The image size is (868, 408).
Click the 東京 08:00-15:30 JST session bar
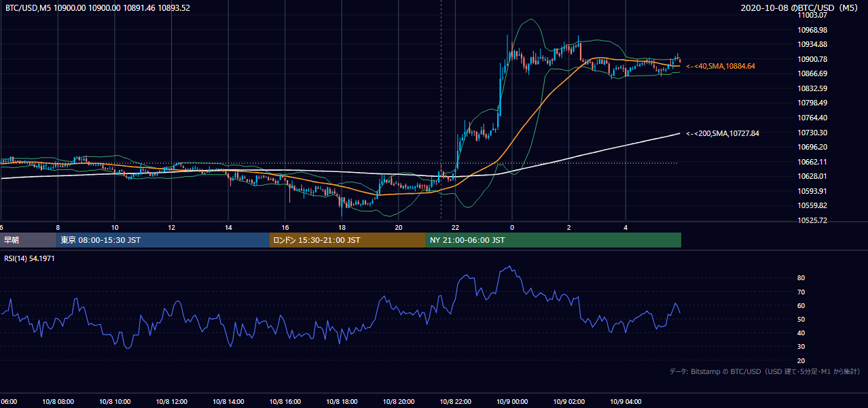[163, 240]
